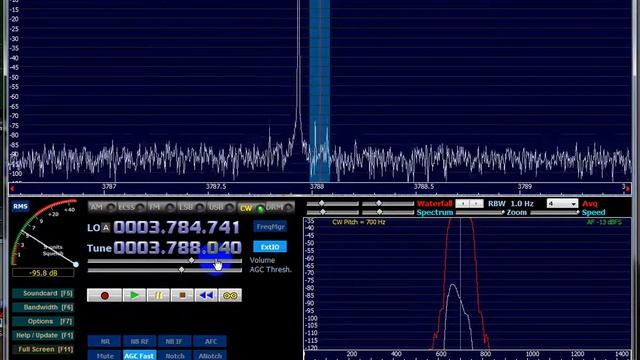This screenshot has height=360, width=640.
Task: Click the Volume slider
Action: click(x=164, y=260)
